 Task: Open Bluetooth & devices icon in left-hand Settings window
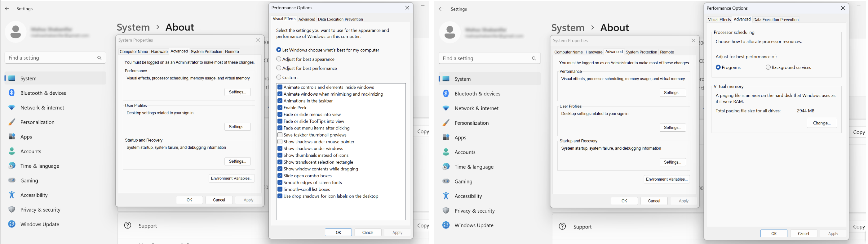point(12,93)
